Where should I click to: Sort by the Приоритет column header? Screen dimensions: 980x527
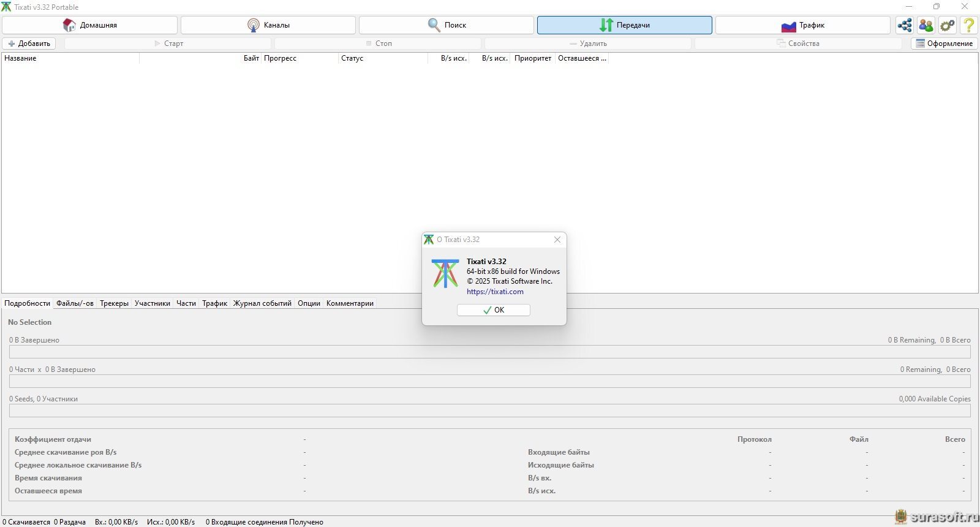(532, 58)
